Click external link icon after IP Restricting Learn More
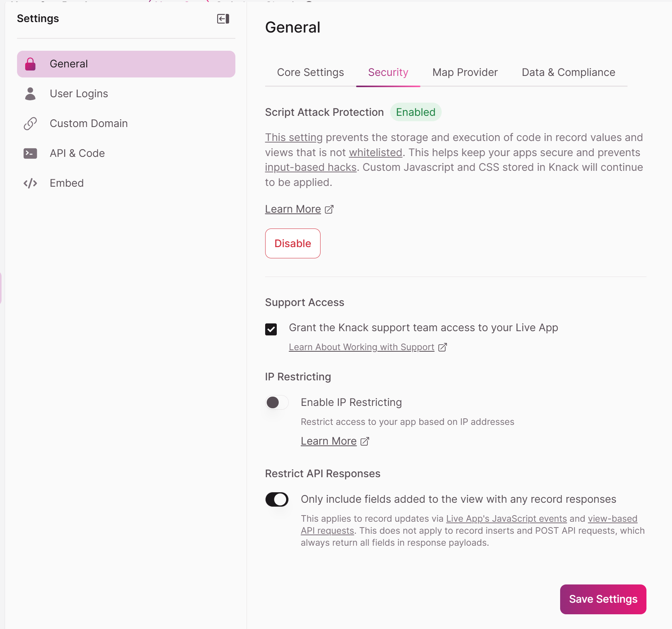 (x=365, y=441)
